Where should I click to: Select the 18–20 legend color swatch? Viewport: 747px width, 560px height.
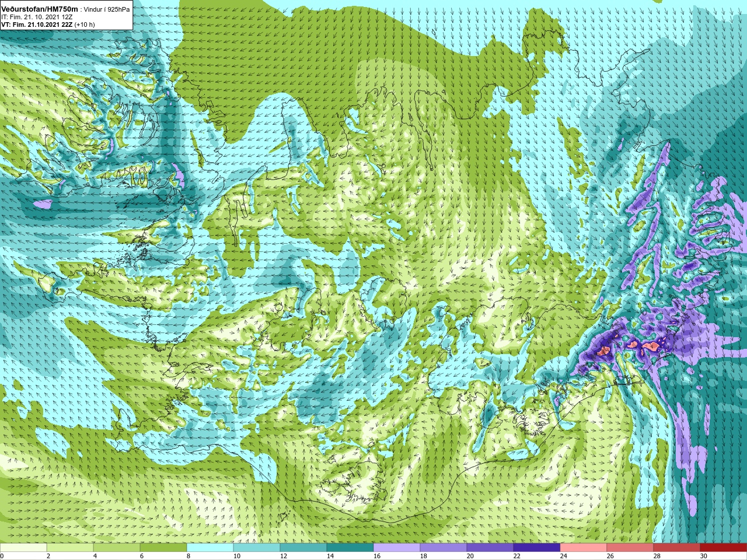pyautogui.click(x=444, y=548)
